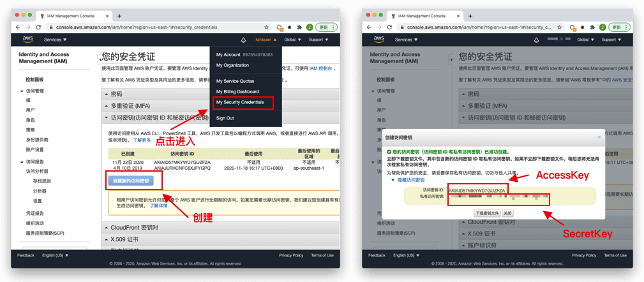Click Feedback in left window footer
644x282 pixels.
tap(26, 255)
